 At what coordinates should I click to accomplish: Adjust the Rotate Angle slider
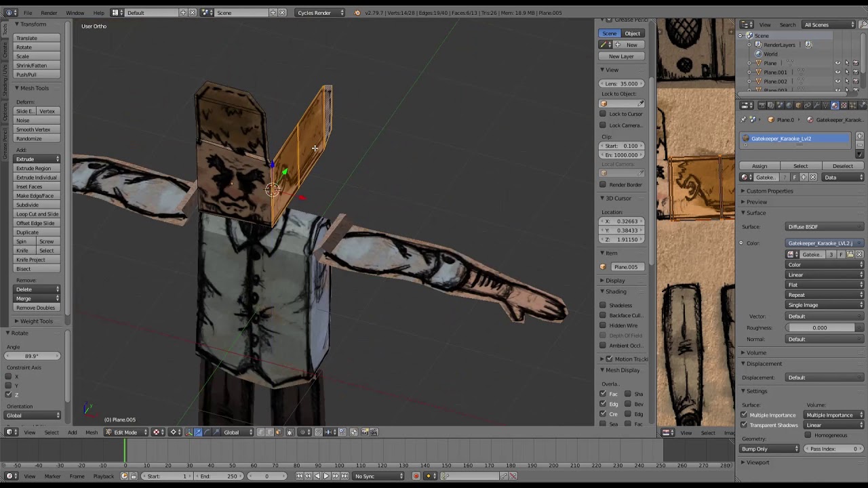pos(33,356)
